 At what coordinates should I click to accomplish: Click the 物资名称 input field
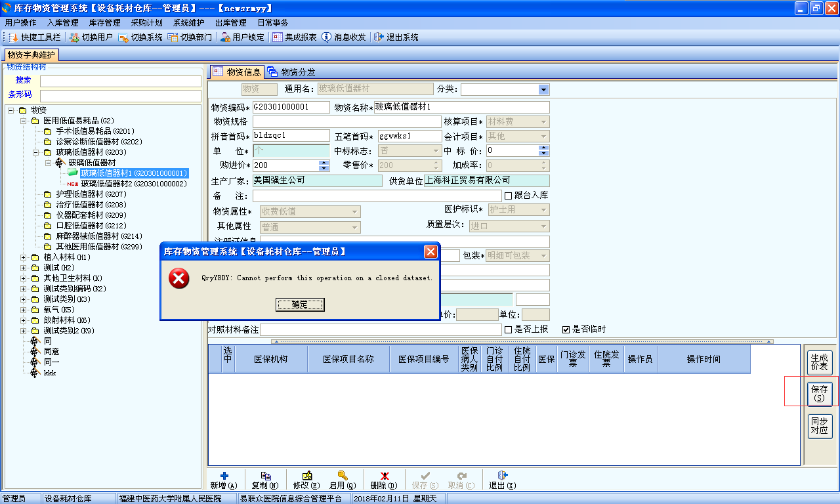(x=461, y=107)
